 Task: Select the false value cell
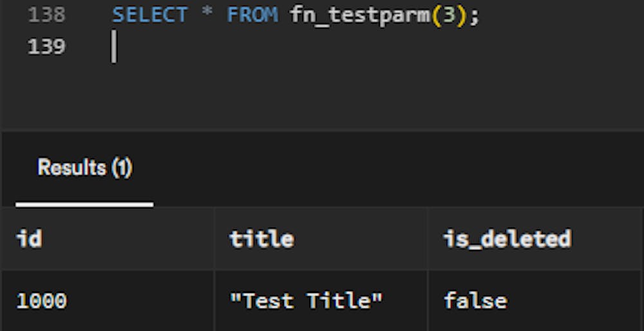475,300
